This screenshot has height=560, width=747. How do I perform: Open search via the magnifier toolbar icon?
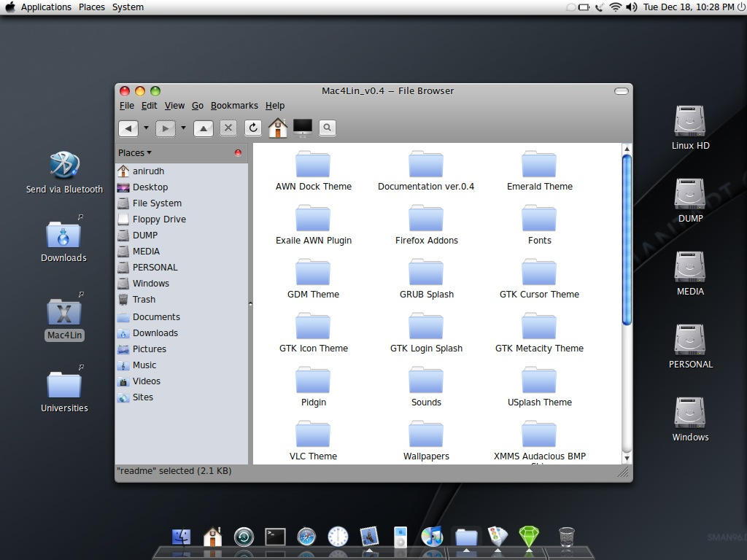pos(326,128)
